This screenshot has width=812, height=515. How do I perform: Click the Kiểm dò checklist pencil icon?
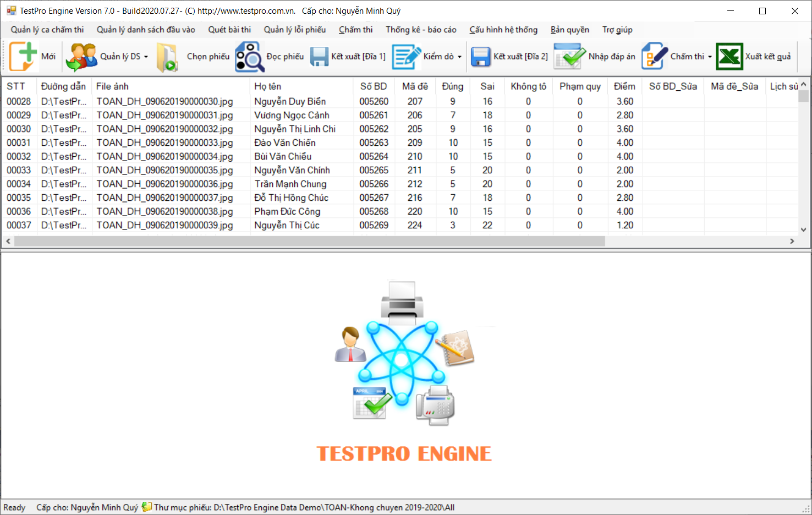pos(406,57)
